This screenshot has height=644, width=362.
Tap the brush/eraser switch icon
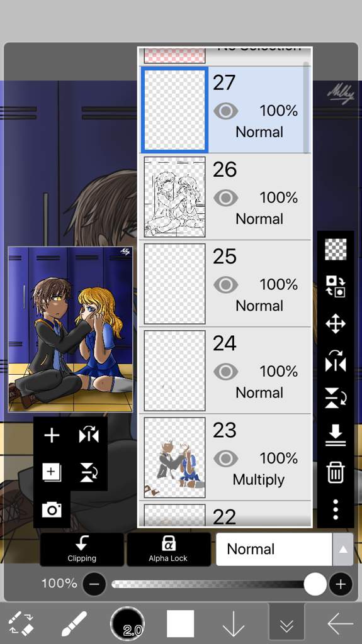(21, 623)
